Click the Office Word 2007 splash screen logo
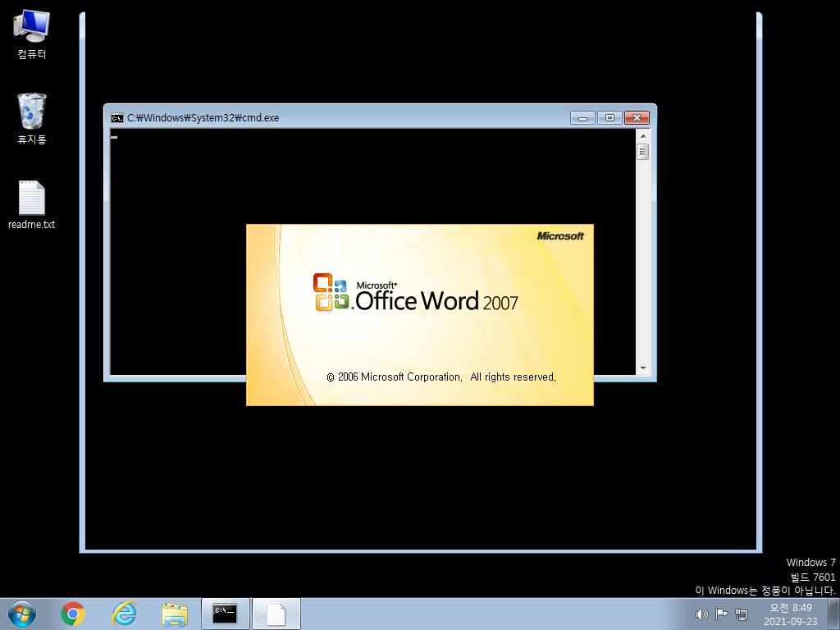This screenshot has width=840, height=630. (416, 293)
